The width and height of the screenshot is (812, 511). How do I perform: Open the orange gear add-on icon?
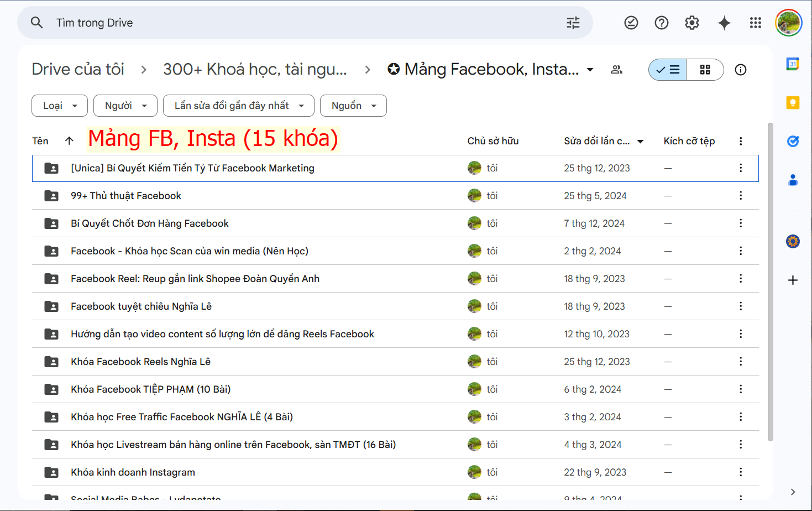tap(793, 241)
